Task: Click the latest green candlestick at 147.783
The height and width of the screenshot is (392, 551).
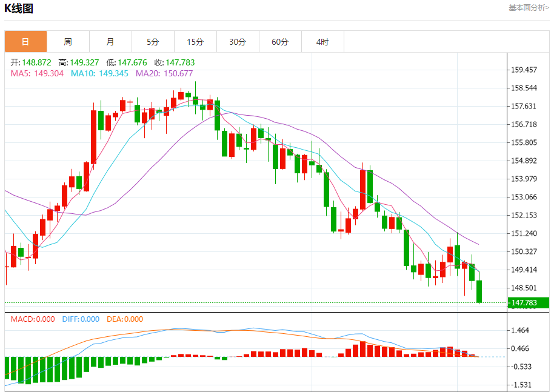Action: click(x=479, y=291)
